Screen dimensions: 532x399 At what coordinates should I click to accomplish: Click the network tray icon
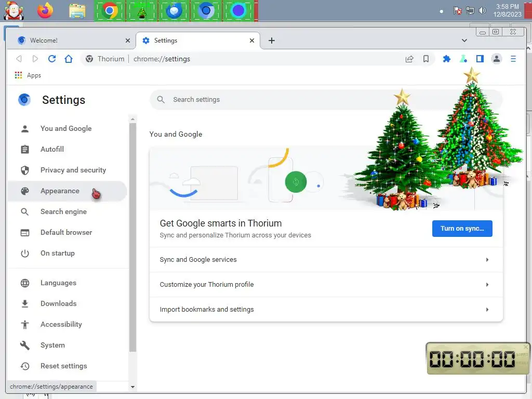(470, 10)
